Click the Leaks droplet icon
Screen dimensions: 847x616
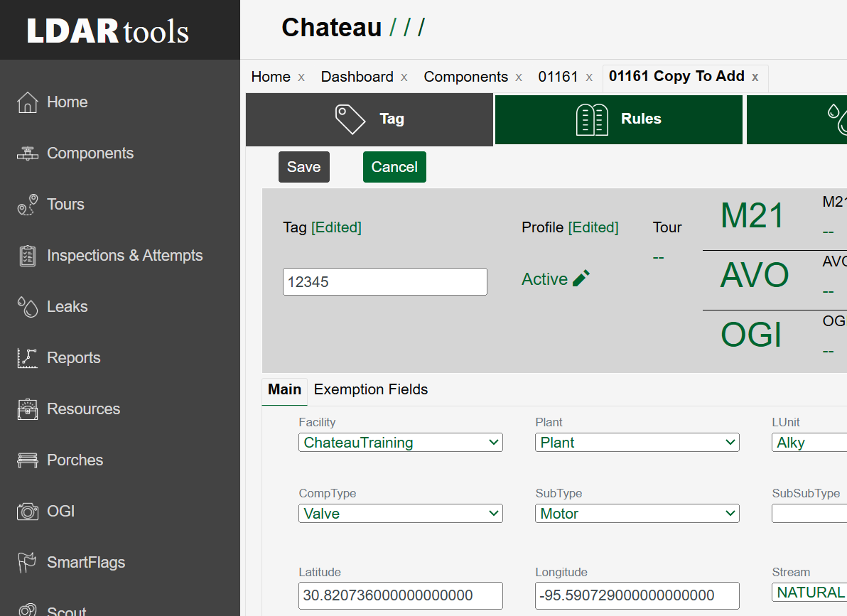coord(28,307)
